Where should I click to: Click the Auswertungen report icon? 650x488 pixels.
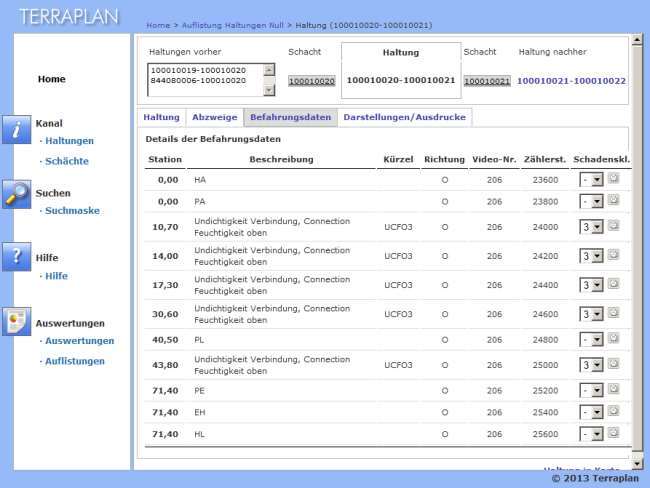(17, 321)
